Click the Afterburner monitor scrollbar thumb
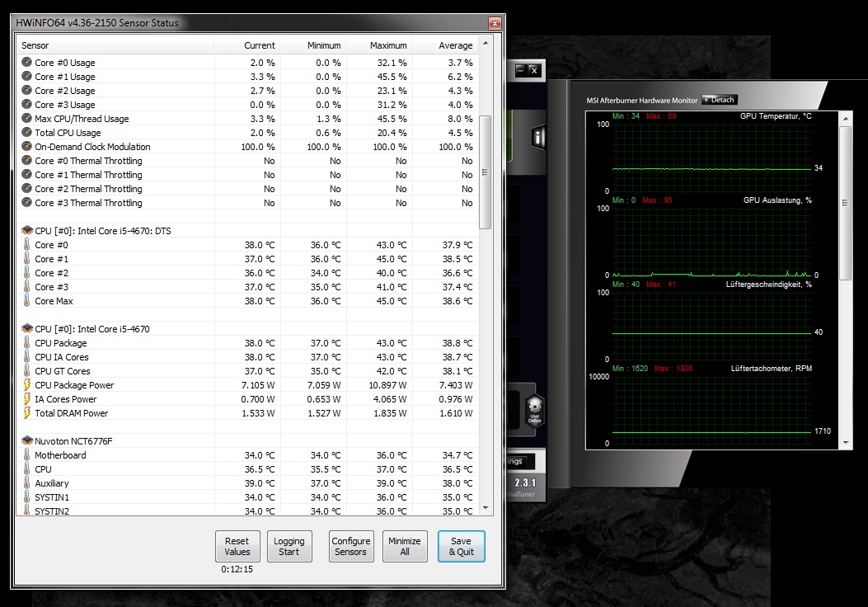The width and height of the screenshot is (868, 607). coord(845,203)
